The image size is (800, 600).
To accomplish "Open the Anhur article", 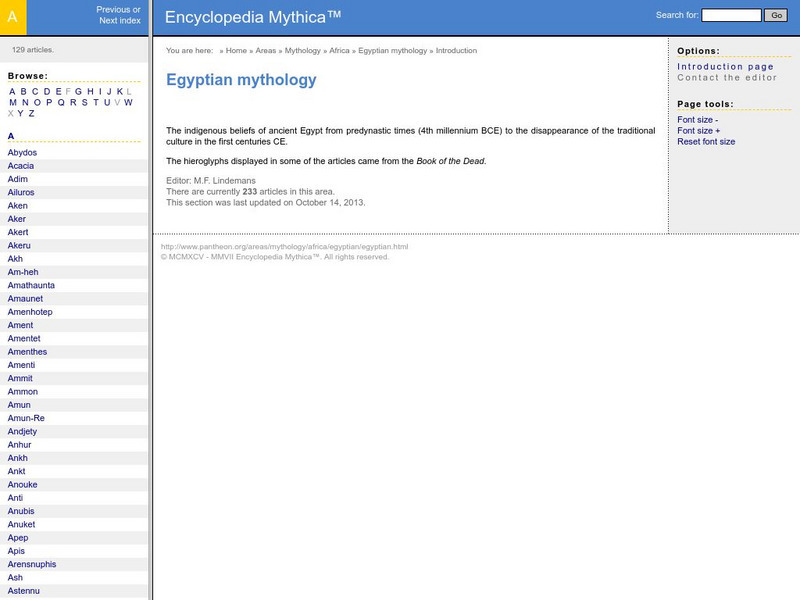I will click(19, 444).
